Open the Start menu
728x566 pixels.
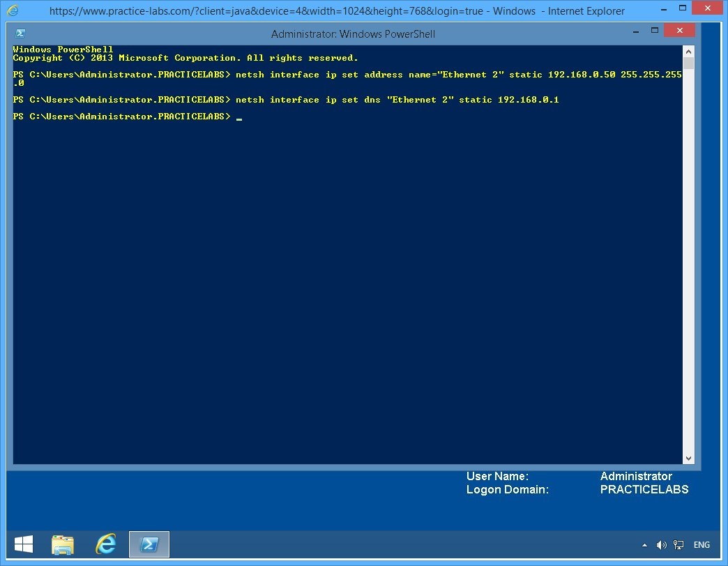pos(23,544)
